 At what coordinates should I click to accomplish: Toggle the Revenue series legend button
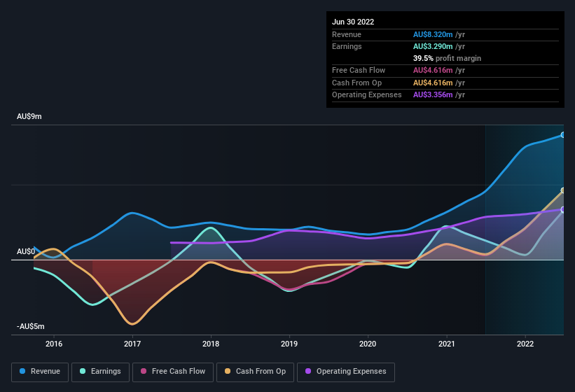[40, 372]
